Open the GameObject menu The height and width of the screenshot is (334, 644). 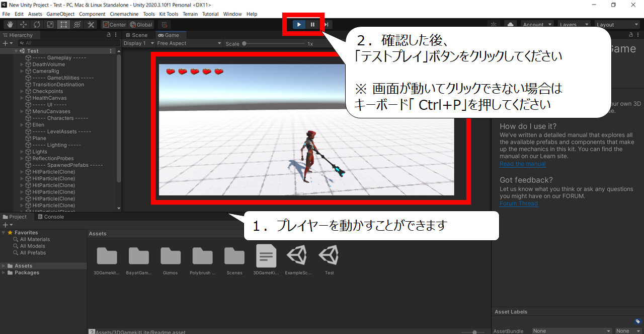click(60, 14)
